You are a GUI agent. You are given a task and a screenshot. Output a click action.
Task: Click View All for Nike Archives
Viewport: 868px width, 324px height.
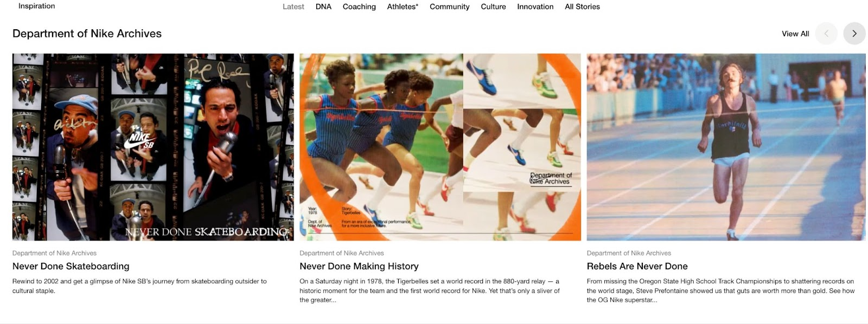tap(795, 34)
